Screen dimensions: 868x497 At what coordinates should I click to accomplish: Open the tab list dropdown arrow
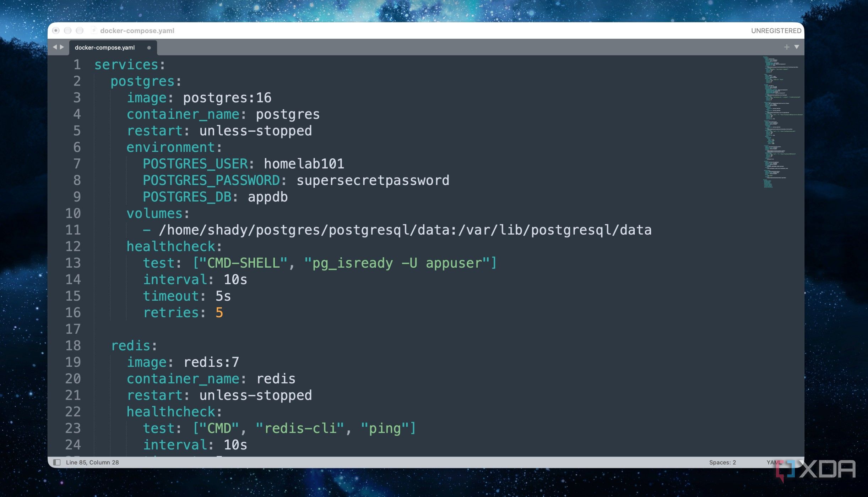[797, 47]
